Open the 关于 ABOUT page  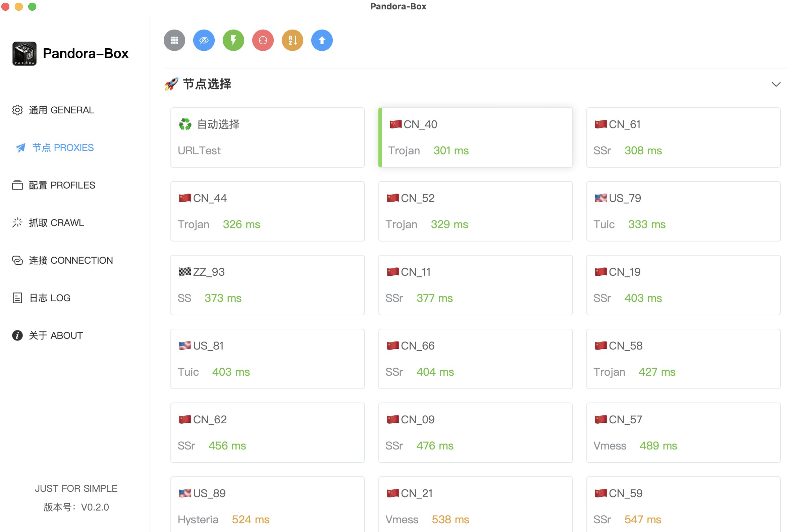[x=48, y=335]
